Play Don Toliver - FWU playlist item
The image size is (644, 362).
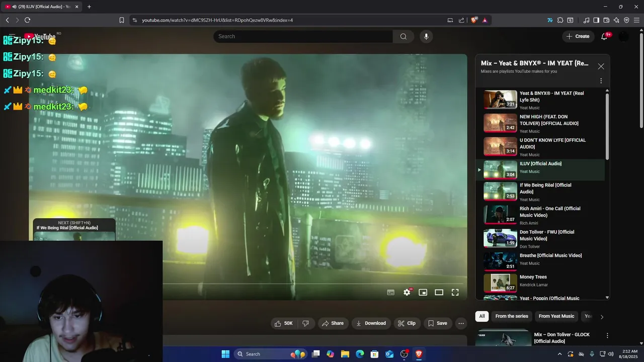click(540, 239)
